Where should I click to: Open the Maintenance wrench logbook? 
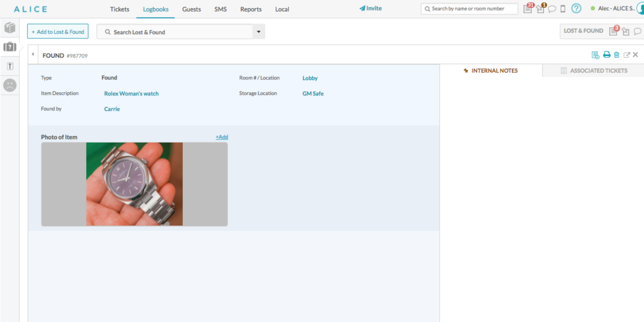[x=10, y=66]
